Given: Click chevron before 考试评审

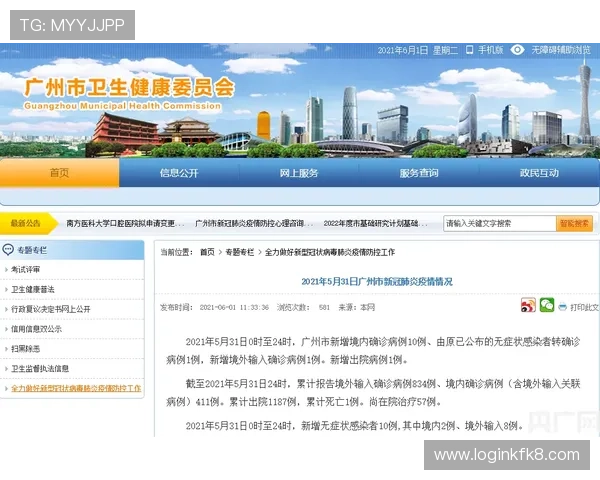Looking at the screenshot, I should pyautogui.click(x=6, y=269).
